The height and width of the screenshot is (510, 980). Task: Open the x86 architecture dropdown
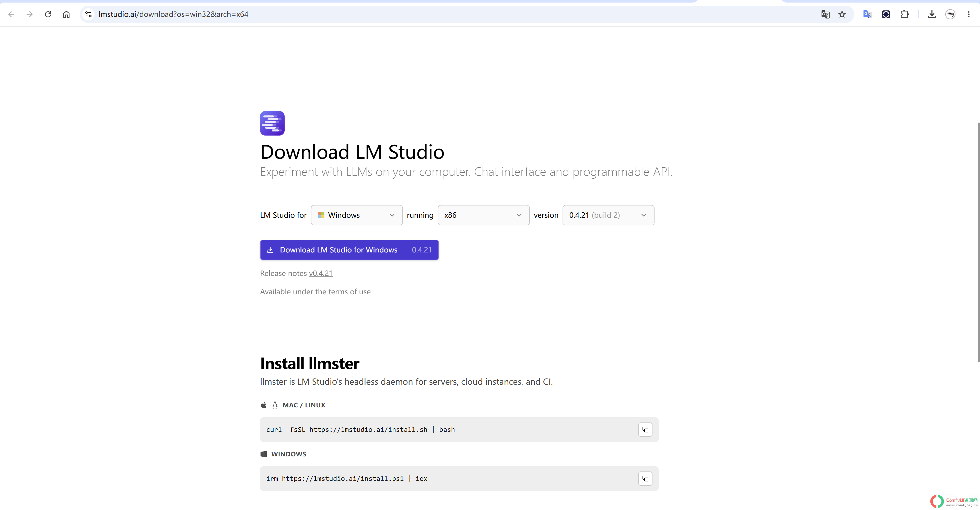pyautogui.click(x=484, y=215)
